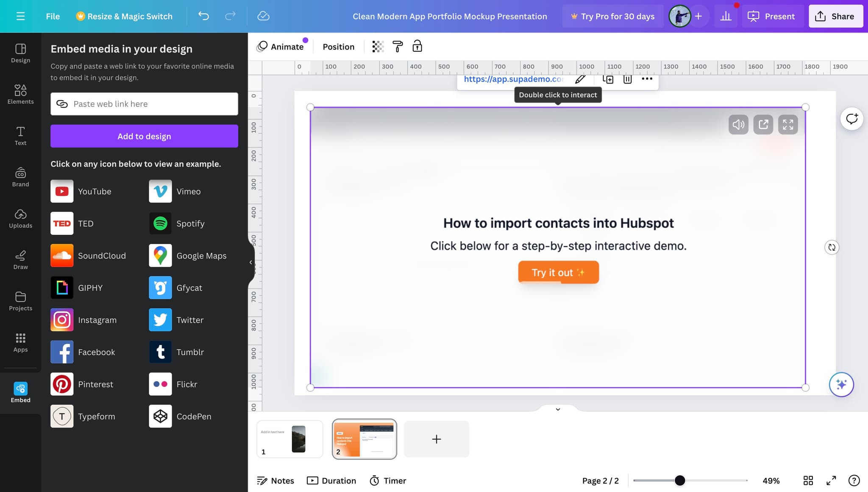Click the grid view icon
This screenshot has height=492, width=868.
click(x=808, y=481)
